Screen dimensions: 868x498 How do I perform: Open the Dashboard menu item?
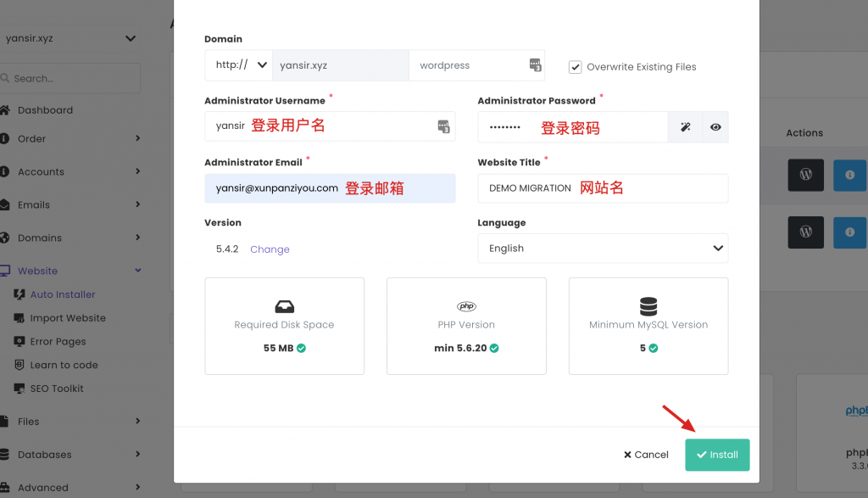coord(45,110)
